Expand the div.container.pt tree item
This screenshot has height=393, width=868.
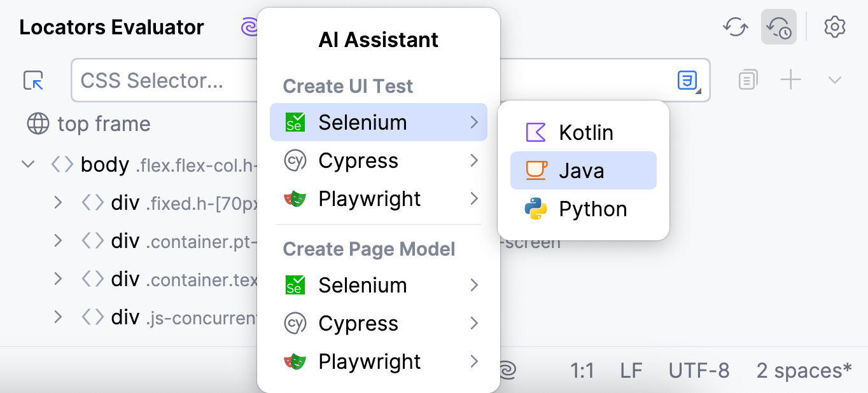pos(58,240)
